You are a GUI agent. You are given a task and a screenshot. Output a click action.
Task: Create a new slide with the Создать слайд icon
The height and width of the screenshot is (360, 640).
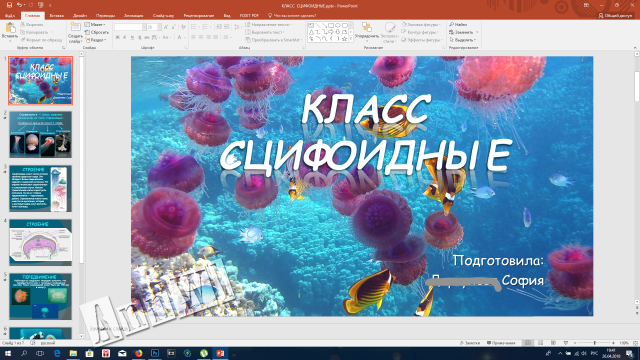coord(76,28)
